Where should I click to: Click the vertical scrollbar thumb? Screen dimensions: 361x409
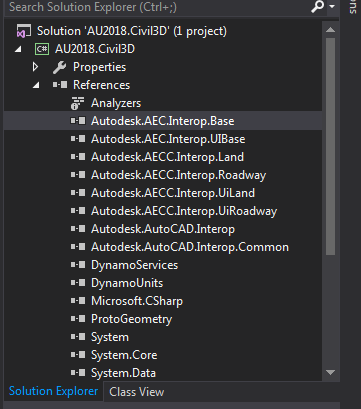pyautogui.click(x=330, y=146)
